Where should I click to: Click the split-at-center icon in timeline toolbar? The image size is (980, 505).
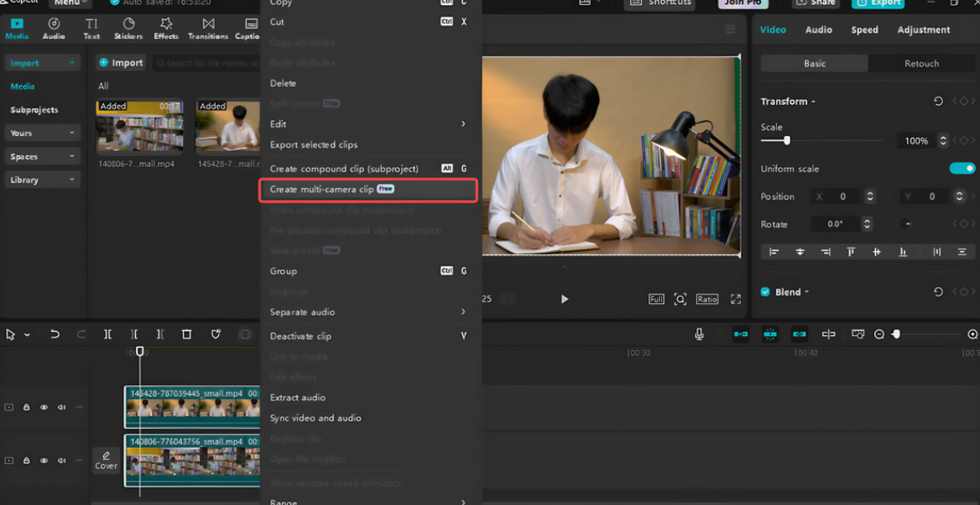point(828,334)
